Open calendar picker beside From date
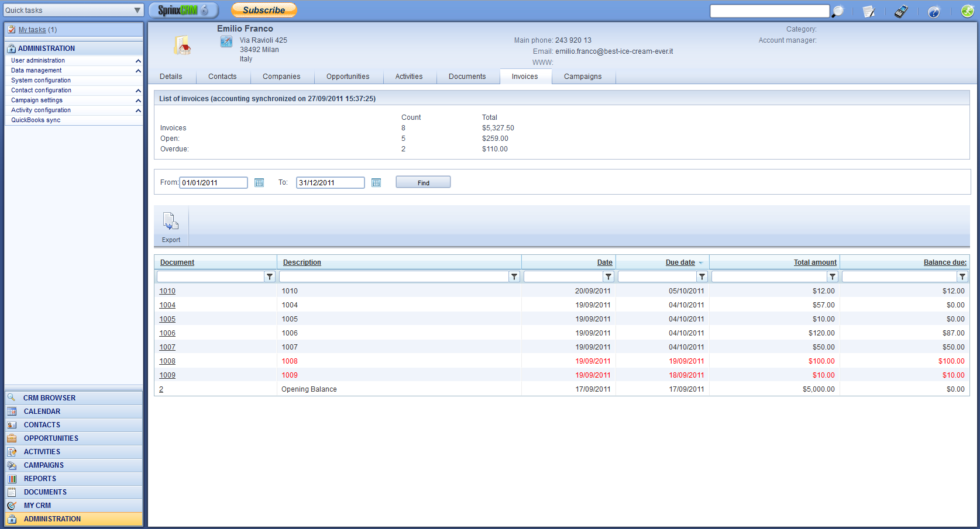The height and width of the screenshot is (529, 980). (x=259, y=183)
